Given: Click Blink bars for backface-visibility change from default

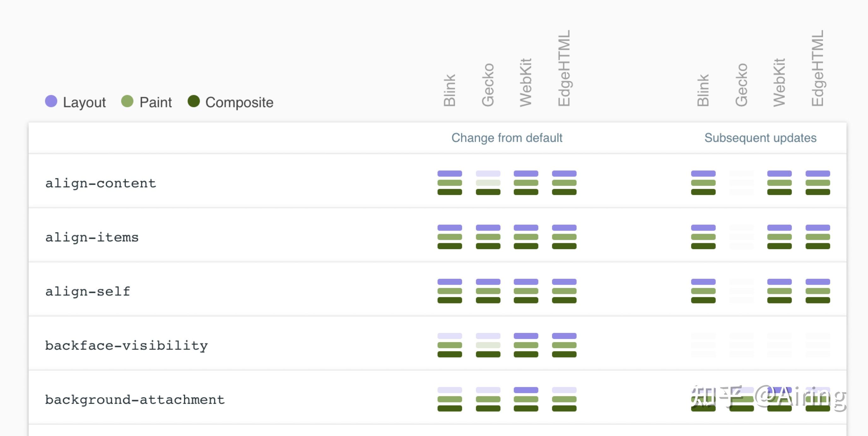Looking at the screenshot, I should click(x=449, y=345).
